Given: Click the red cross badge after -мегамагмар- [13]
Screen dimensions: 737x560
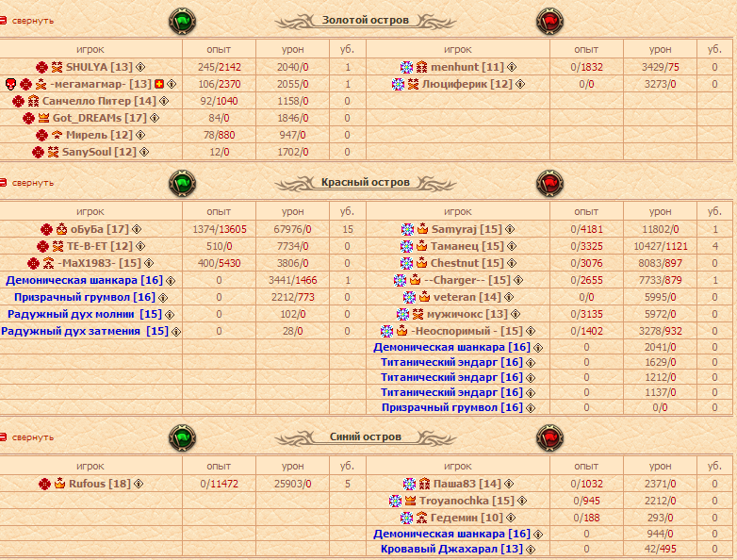Looking at the screenshot, I should (x=159, y=84).
